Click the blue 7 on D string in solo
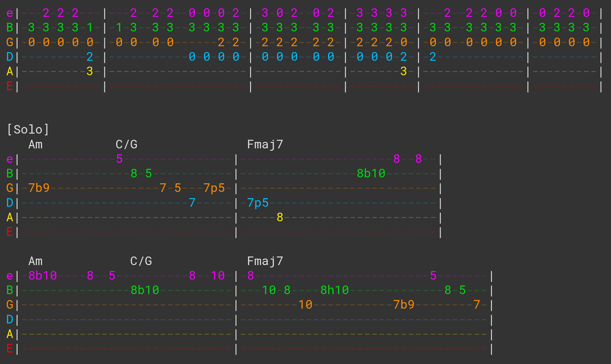Screen dimensions: 611x364 pyautogui.click(x=192, y=203)
